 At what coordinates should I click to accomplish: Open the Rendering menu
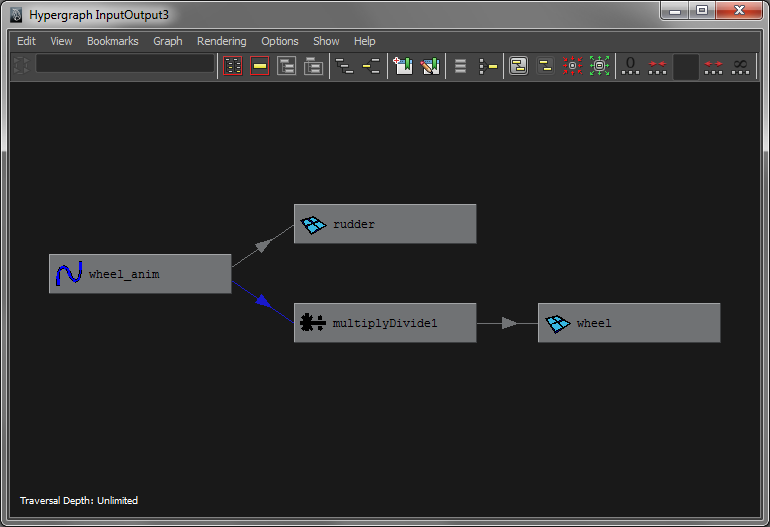tap(221, 41)
